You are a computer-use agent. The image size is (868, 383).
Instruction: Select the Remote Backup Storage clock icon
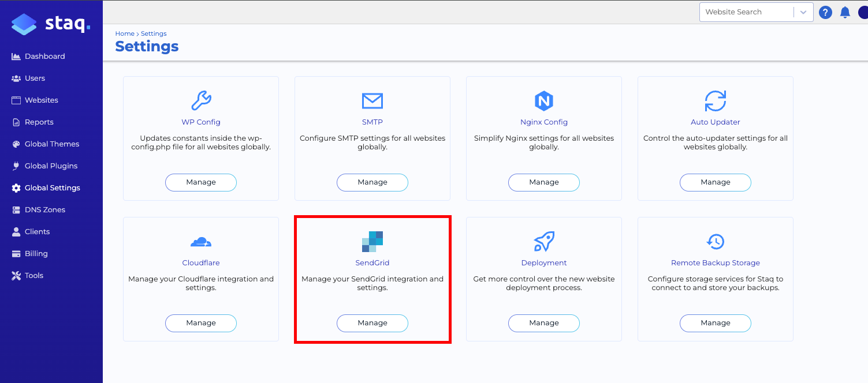pos(715,241)
